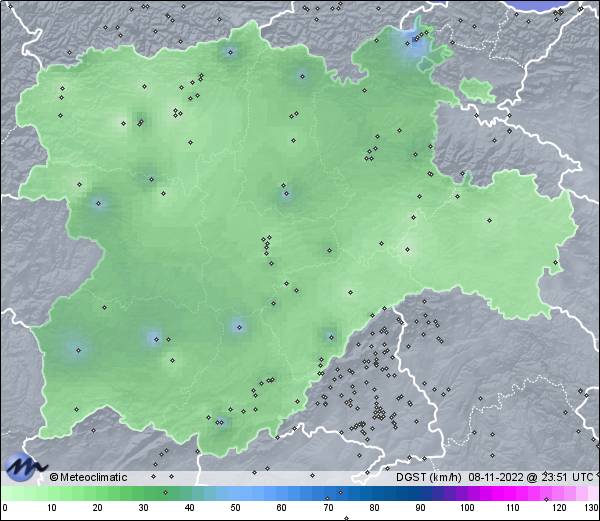Click the 60 scale label

coord(281,508)
